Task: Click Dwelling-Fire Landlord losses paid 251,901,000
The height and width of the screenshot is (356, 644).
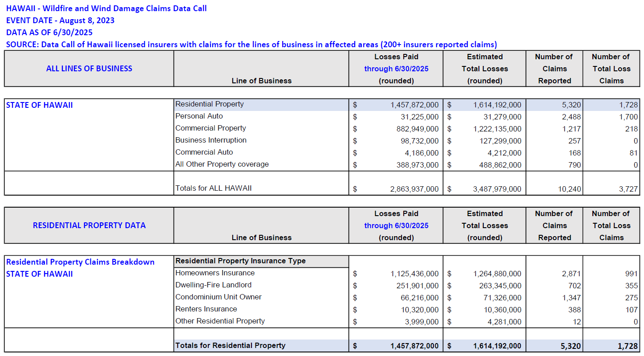Action: 417,286
